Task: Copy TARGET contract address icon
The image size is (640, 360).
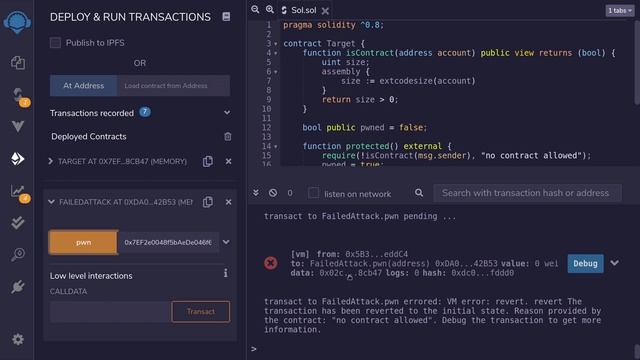Action: tap(208, 161)
